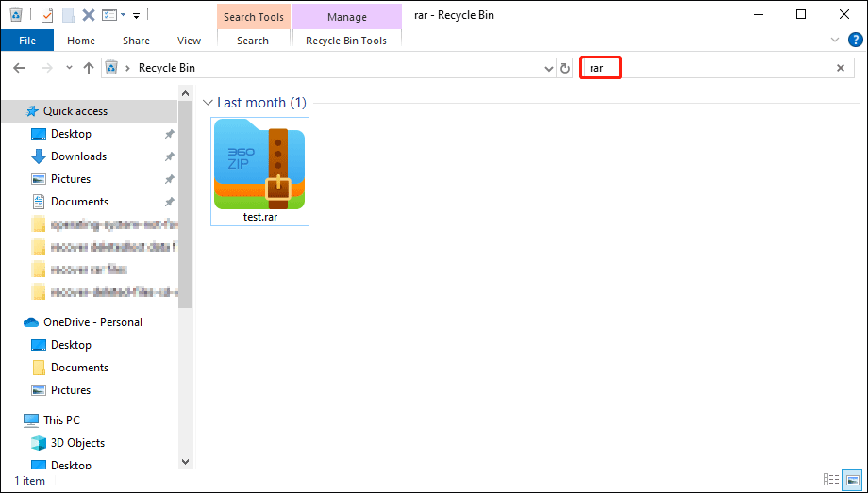Open the File menu
Image resolution: width=868 pixels, height=493 pixels.
[x=27, y=41]
